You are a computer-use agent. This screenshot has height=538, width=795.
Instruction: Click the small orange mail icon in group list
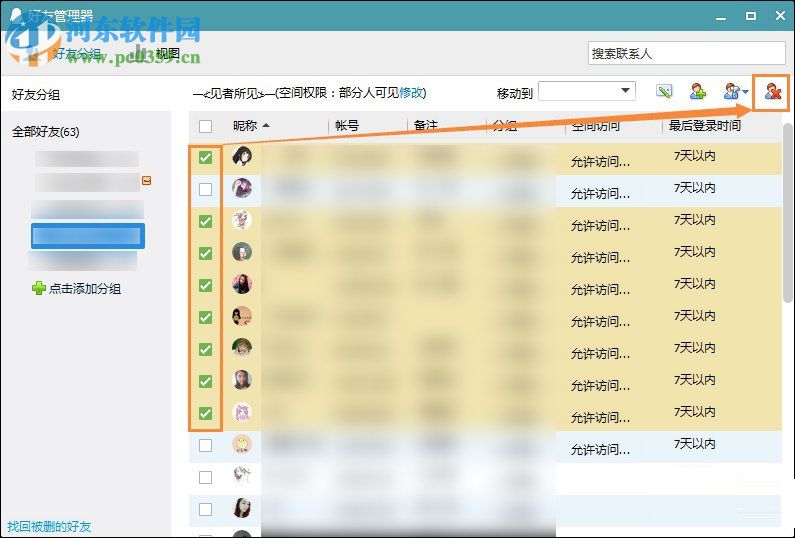[147, 181]
